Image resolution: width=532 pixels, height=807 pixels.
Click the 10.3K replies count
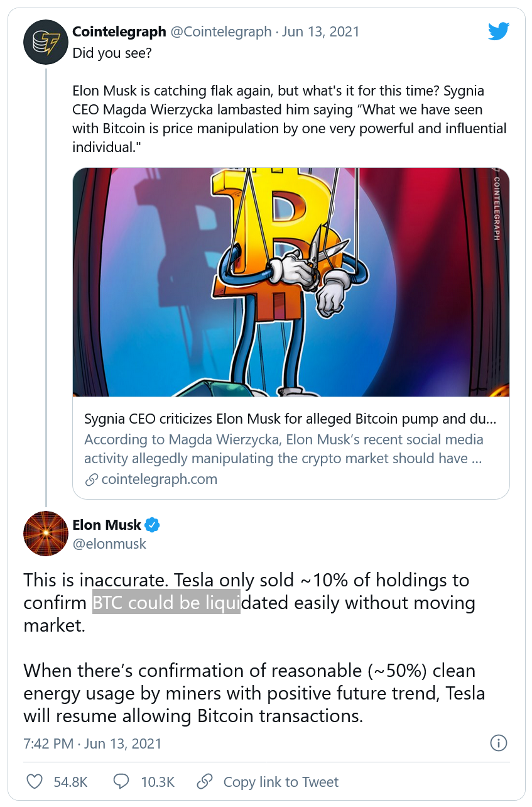tap(158, 782)
